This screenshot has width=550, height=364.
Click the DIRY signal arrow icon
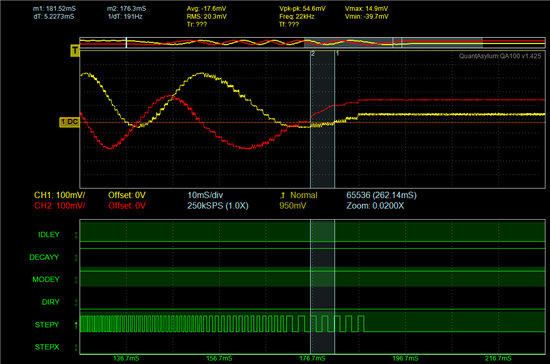(x=76, y=302)
